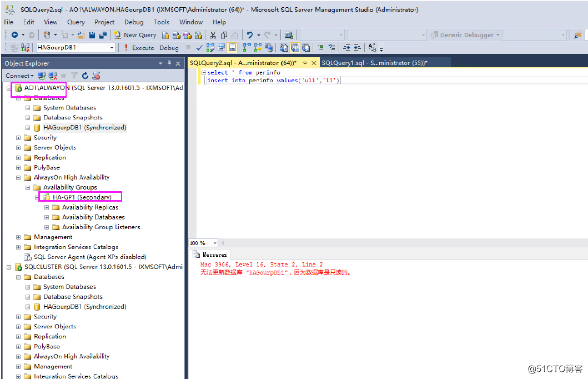Click the Save All icon
588x379 pixels.
[x=103, y=35]
